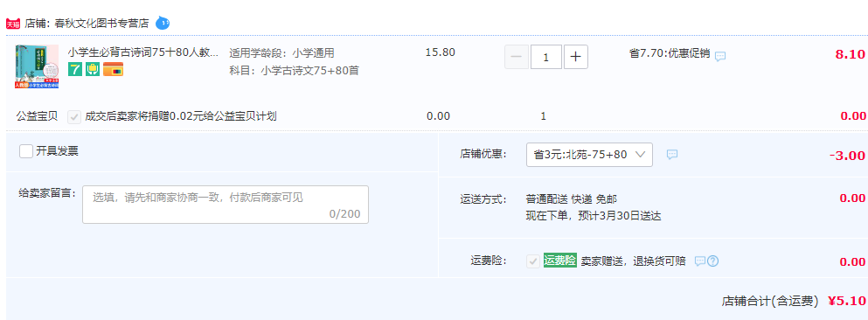Tick the 开具发票 invoice checkbox
This screenshot has width=868, height=320.
coord(26,151)
